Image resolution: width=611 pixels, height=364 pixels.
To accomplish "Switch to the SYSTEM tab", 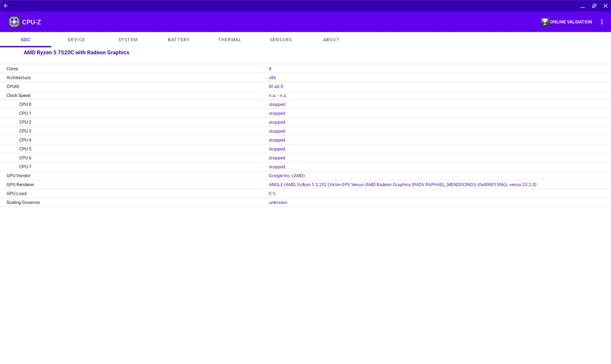I will pyautogui.click(x=128, y=39).
